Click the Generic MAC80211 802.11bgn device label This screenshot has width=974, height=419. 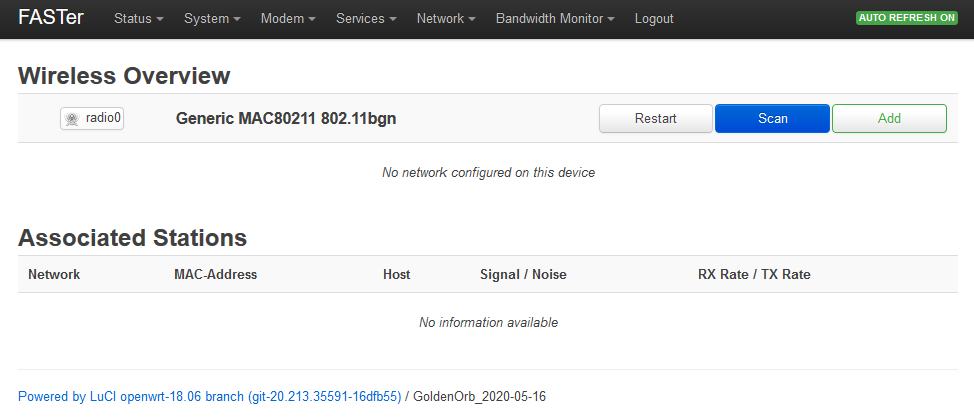pyautogui.click(x=286, y=118)
